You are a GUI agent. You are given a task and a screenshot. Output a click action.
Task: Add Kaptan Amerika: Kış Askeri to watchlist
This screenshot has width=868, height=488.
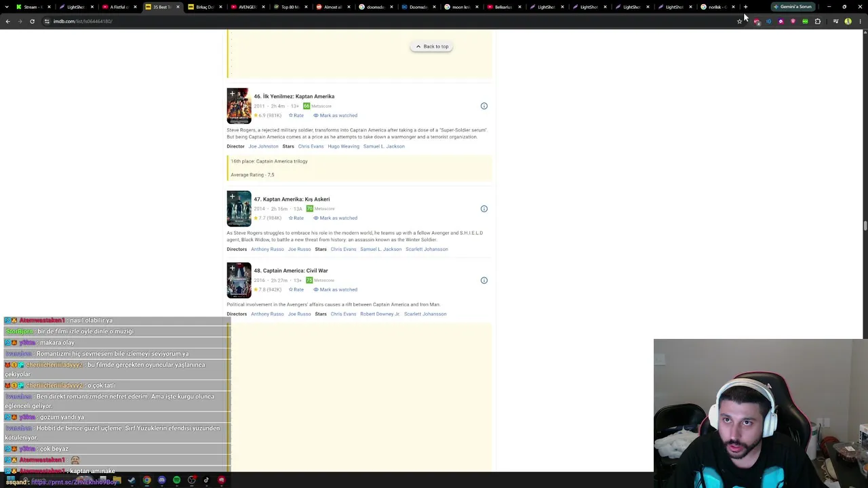pos(232,197)
